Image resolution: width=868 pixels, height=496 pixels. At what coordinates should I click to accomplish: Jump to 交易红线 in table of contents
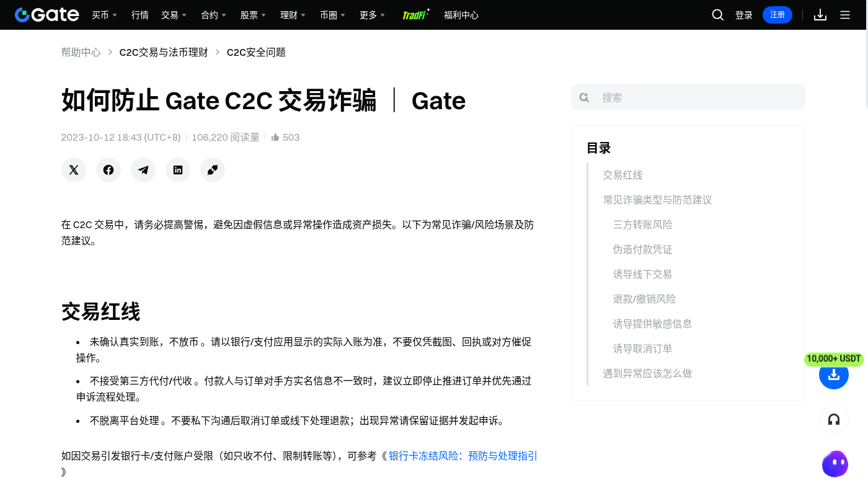(622, 175)
